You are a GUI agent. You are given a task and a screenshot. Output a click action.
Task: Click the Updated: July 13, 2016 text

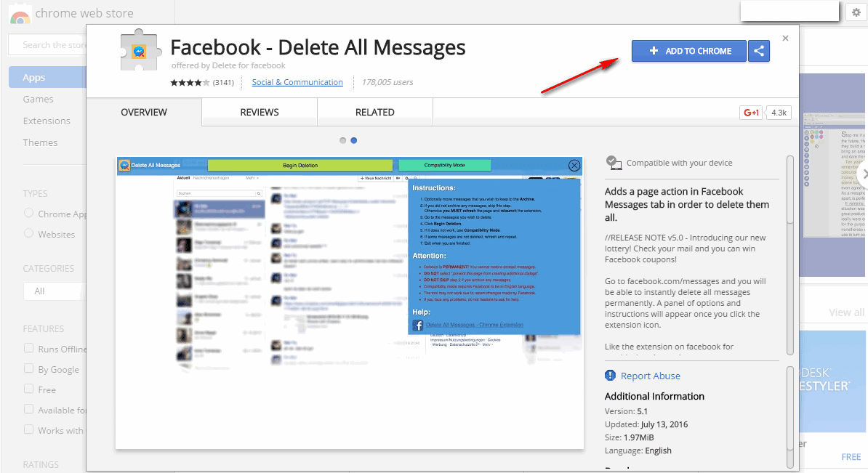pyautogui.click(x=646, y=424)
